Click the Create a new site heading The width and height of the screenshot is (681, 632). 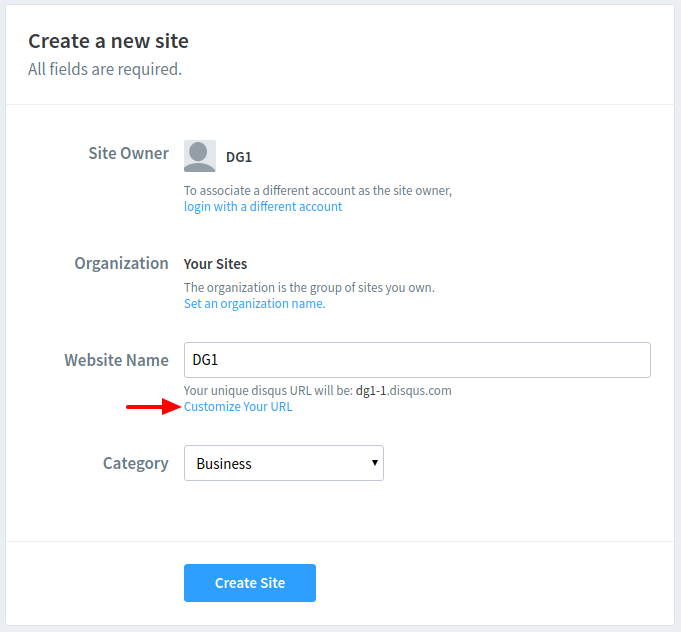109,41
